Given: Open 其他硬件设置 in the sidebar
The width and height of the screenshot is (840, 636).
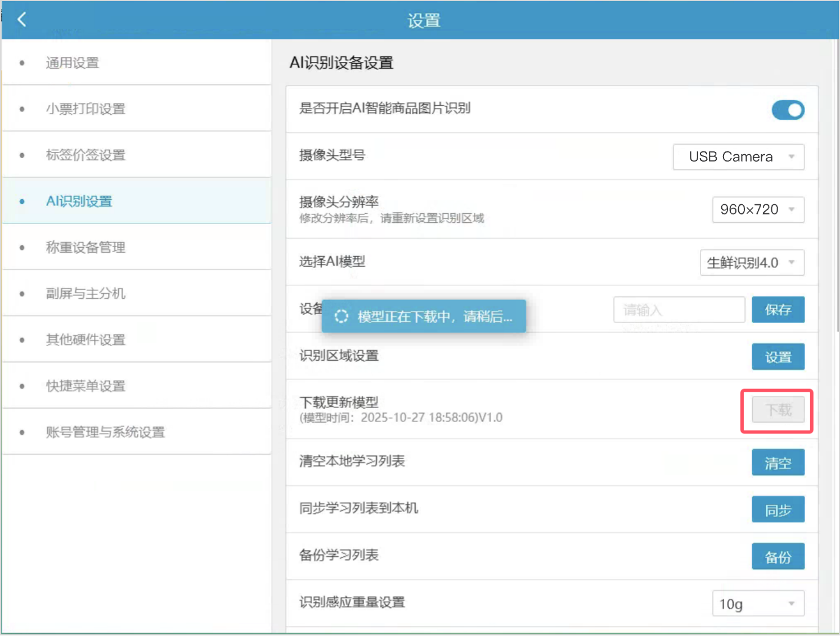Looking at the screenshot, I should tap(137, 339).
